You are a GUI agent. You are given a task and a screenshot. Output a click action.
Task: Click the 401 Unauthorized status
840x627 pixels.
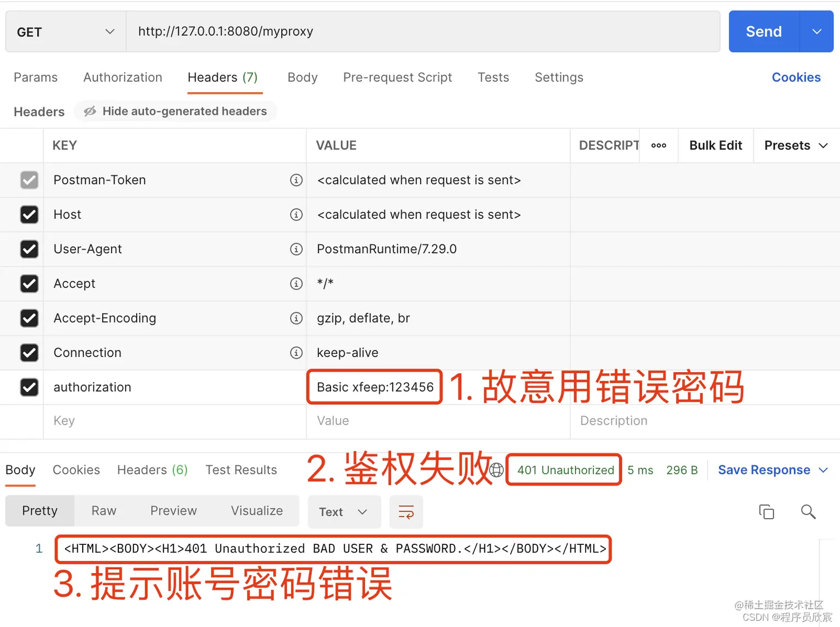point(566,470)
